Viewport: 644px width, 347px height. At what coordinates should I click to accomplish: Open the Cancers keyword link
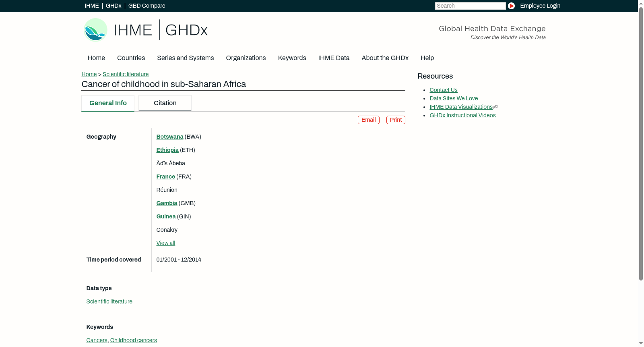[97, 340]
